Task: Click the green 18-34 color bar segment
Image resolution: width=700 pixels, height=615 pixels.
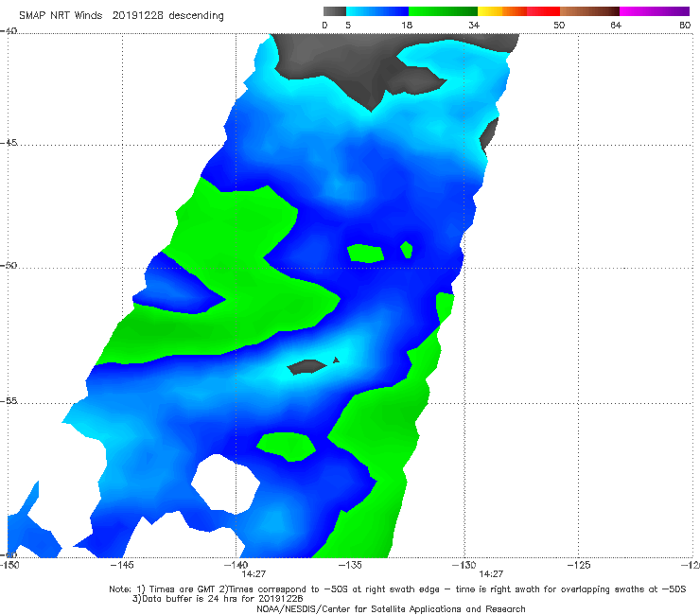Action: coord(443,11)
